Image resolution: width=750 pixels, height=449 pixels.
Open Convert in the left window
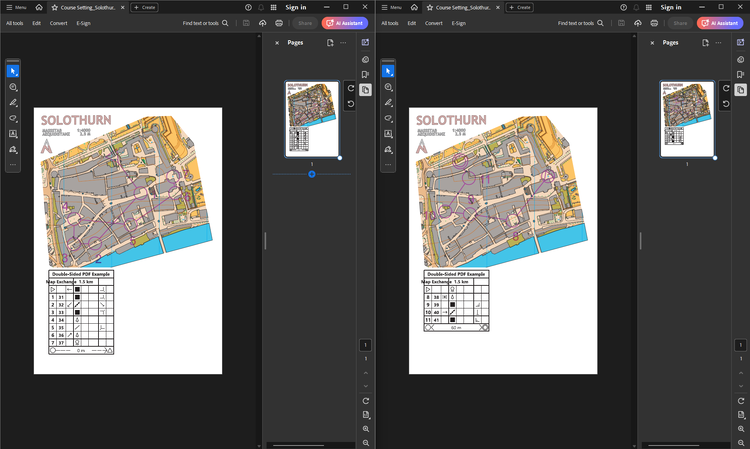58,23
